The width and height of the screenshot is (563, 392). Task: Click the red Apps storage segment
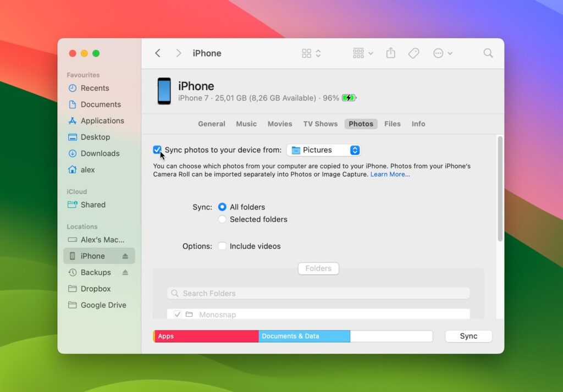(206, 336)
